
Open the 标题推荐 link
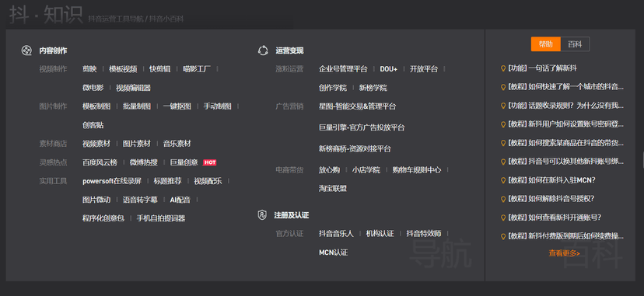point(167,181)
